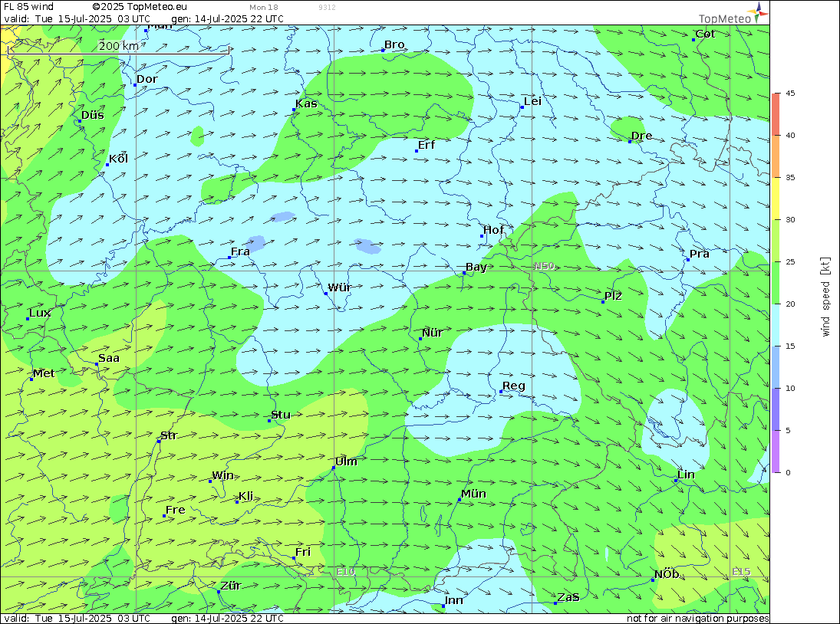840x624 pixels.
Task: Click the Fri city marker
Action: coord(294,558)
